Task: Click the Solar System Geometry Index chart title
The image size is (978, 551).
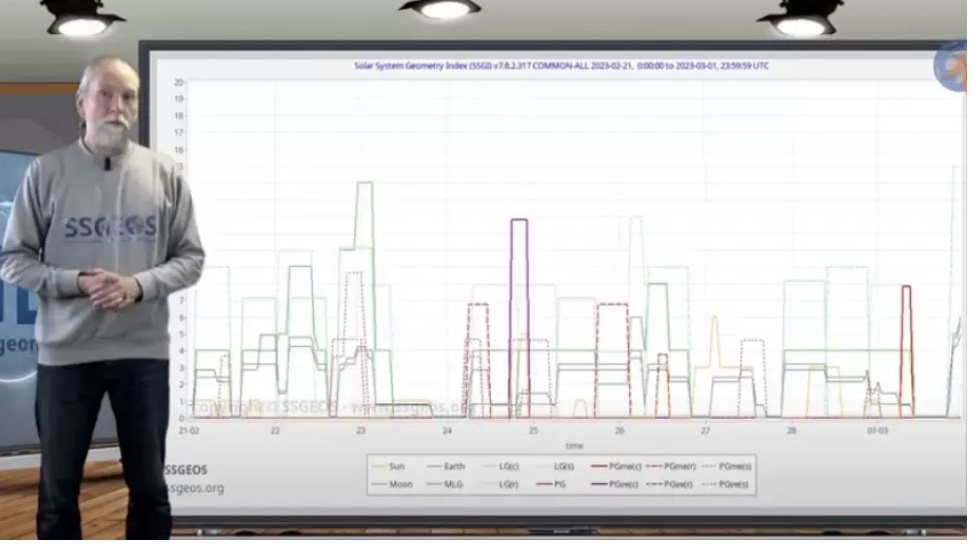Action: tap(561, 66)
